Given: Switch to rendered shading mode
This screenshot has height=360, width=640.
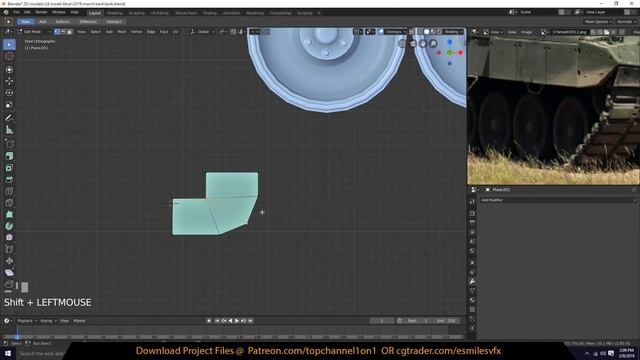Looking at the screenshot, I should pos(440,31).
